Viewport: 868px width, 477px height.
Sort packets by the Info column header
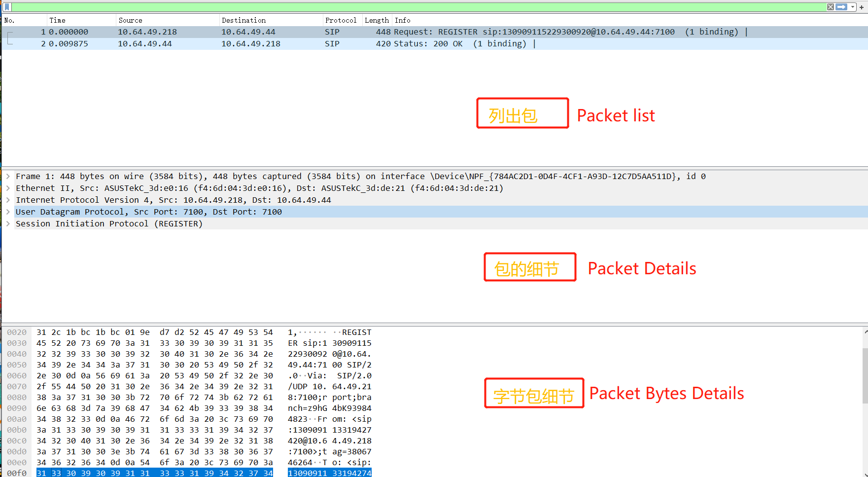630,20
